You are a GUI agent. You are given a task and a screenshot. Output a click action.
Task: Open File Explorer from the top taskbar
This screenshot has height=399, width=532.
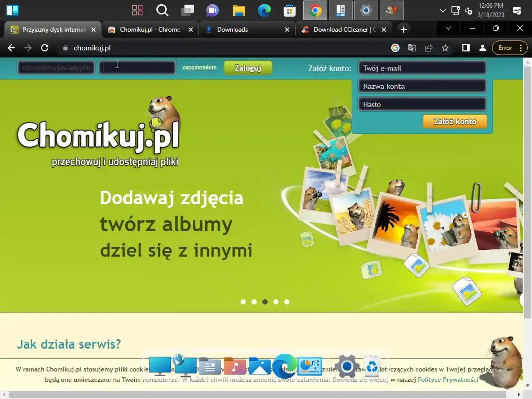[238, 10]
